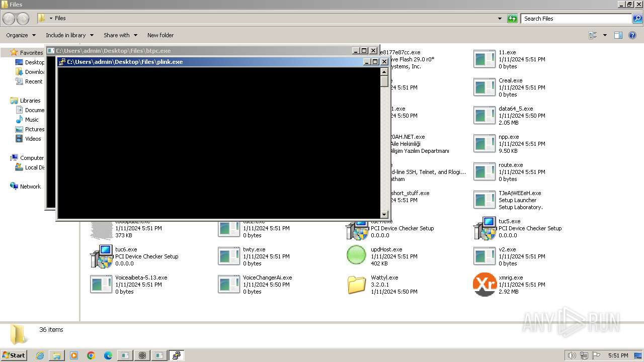Select the twty.exe file icon
Viewport: 644px width, 362px height.
(x=229, y=256)
